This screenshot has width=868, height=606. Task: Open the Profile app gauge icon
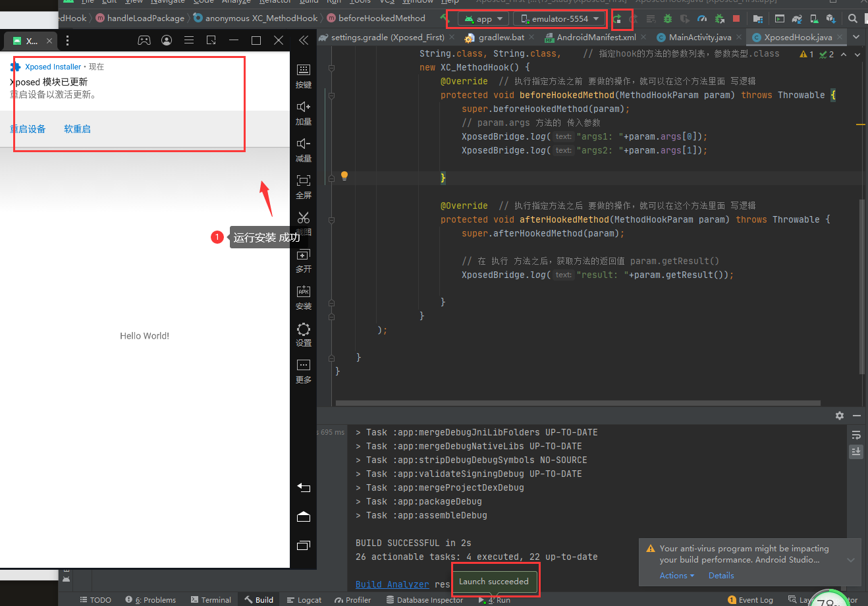pyautogui.click(x=702, y=19)
